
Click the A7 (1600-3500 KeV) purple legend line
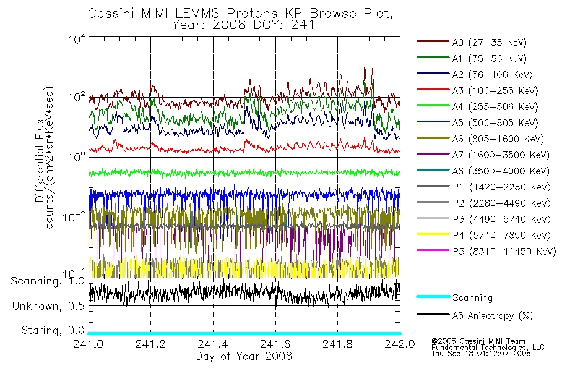coord(433,153)
